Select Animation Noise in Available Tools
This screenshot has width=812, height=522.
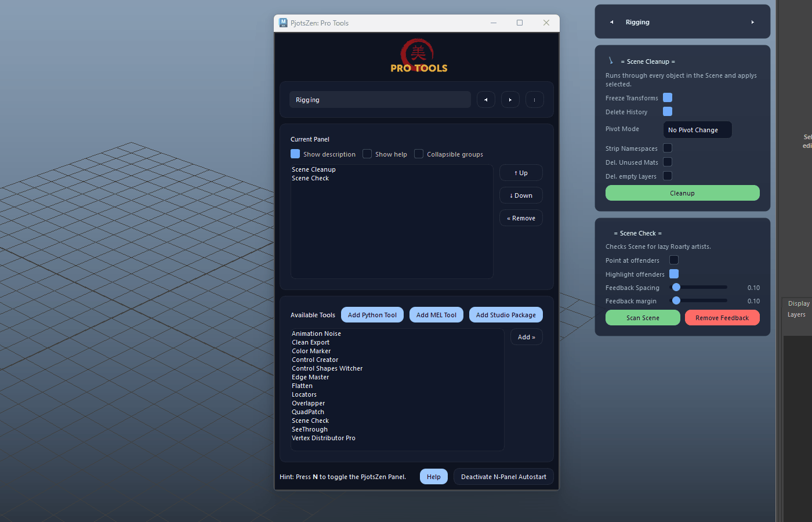click(x=316, y=333)
